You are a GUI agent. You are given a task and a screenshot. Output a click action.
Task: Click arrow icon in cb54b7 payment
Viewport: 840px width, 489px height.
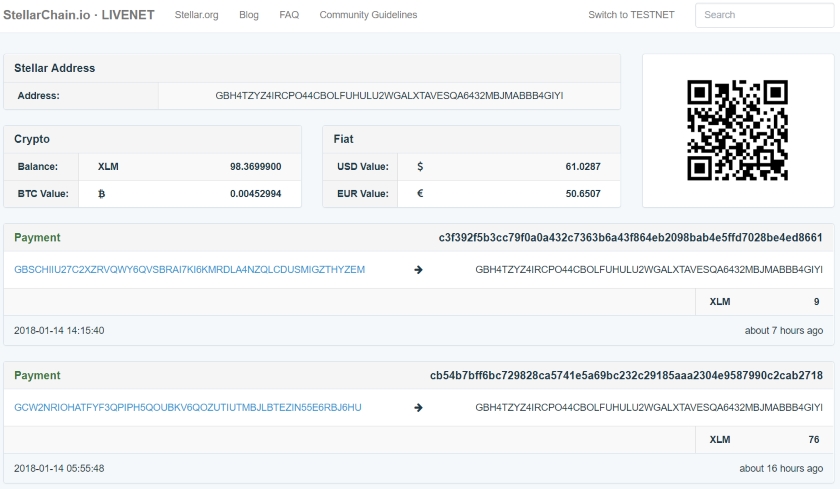click(x=418, y=408)
